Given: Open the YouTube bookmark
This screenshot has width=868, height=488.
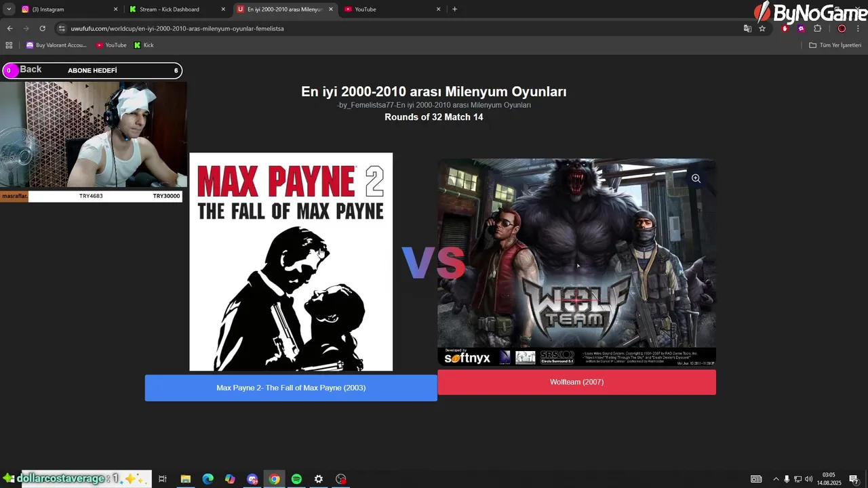Looking at the screenshot, I should pos(111,45).
